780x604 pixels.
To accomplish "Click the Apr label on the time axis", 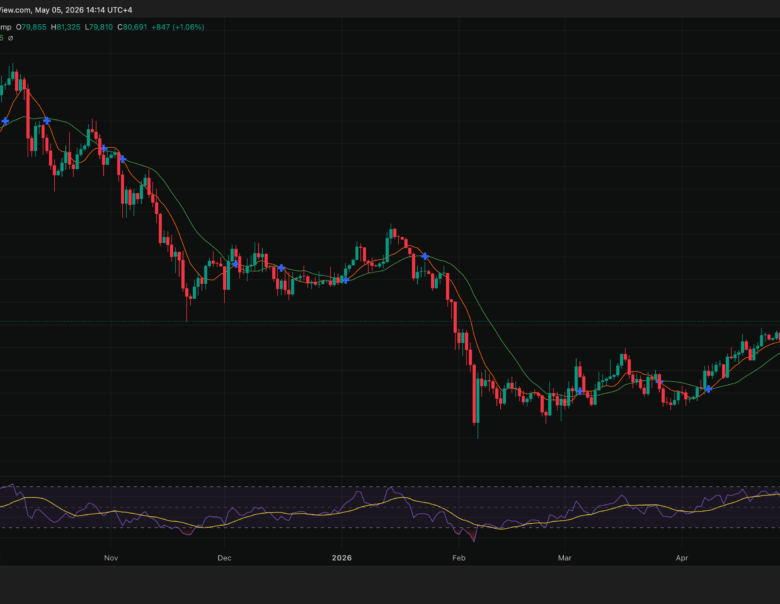I will pos(682,558).
